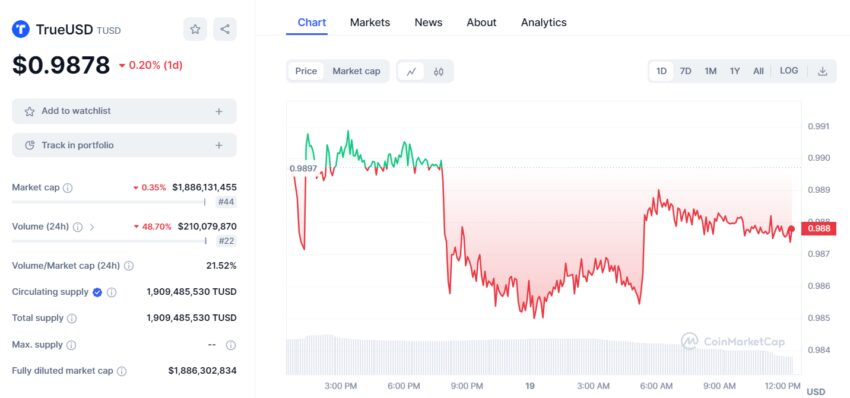The width and height of the screenshot is (850, 398).
Task: Expand Track in portfolio plus sign
Action: (219, 145)
